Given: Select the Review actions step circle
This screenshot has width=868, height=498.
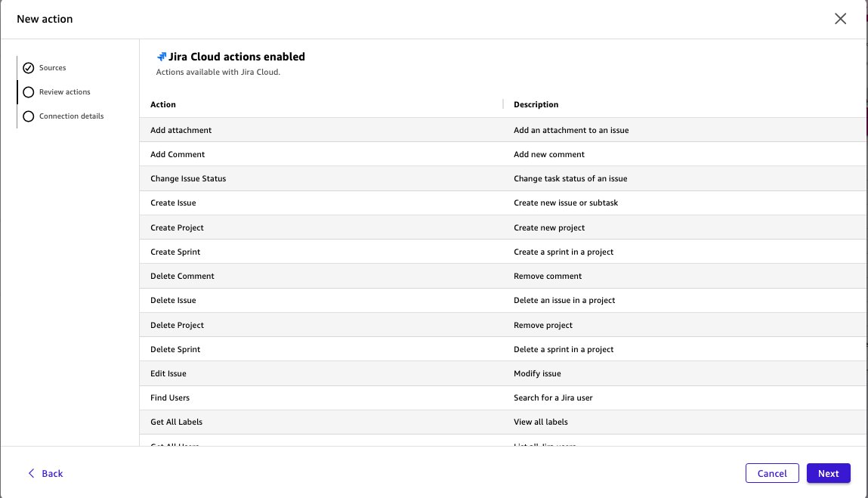Looking at the screenshot, I should [29, 91].
